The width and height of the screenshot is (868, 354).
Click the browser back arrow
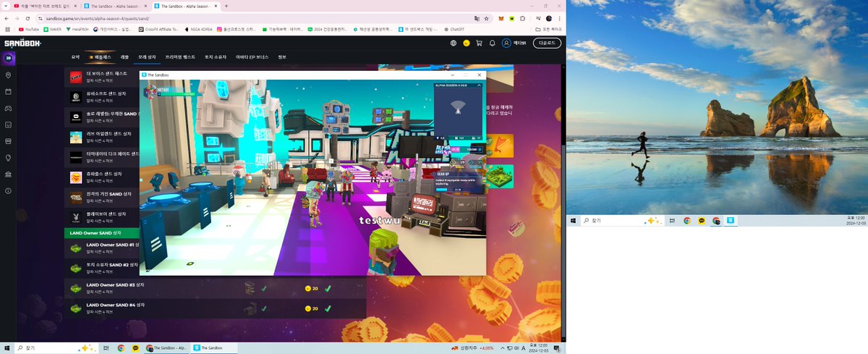[7, 17]
